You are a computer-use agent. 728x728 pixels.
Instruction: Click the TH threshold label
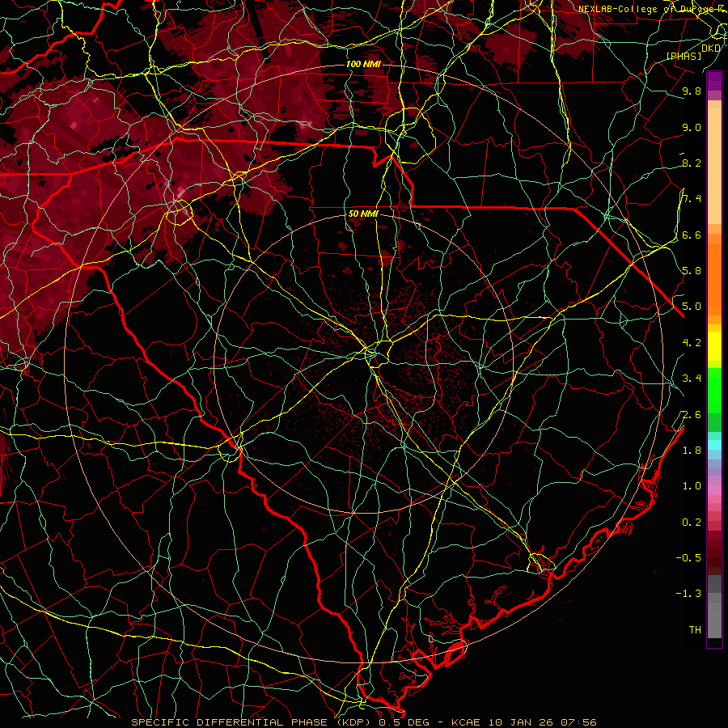click(695, 630)
